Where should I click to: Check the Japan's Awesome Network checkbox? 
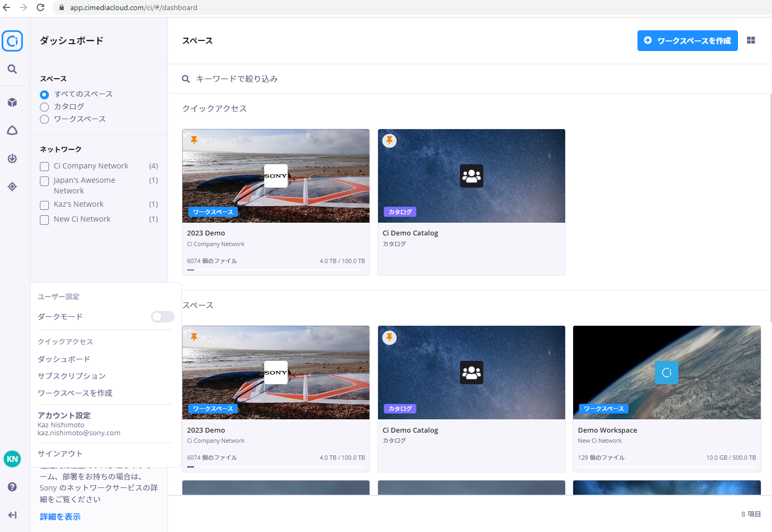click(45, 181)
